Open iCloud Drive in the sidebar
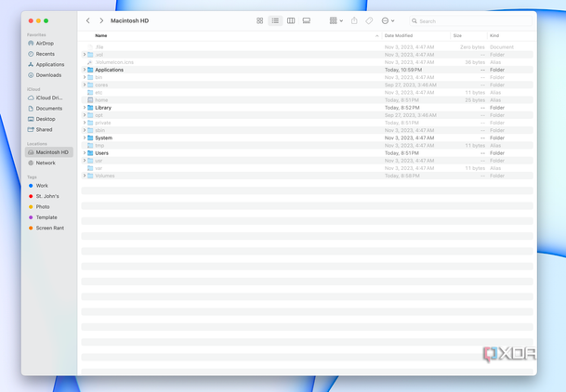 tap(49, 98)
